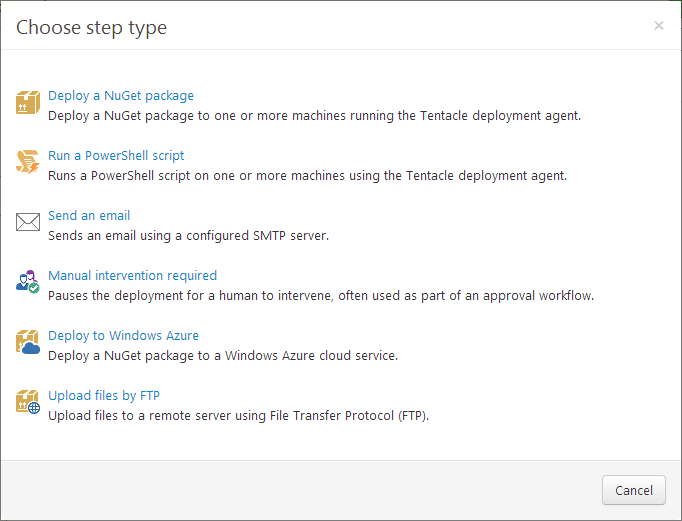
Task: Click the manual intervention people icon
Action: tap(27, 282)
